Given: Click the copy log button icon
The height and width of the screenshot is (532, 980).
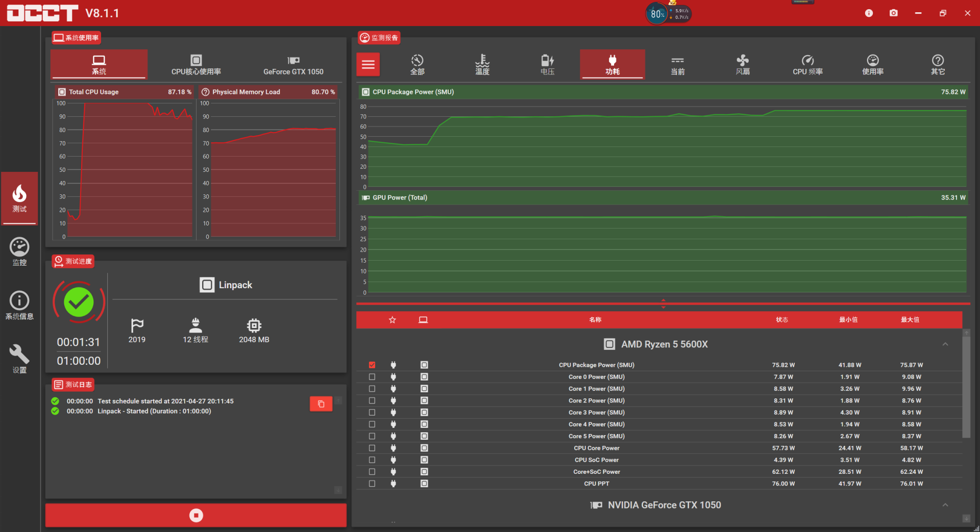Looking at the screenshot, I should [321, 404].
